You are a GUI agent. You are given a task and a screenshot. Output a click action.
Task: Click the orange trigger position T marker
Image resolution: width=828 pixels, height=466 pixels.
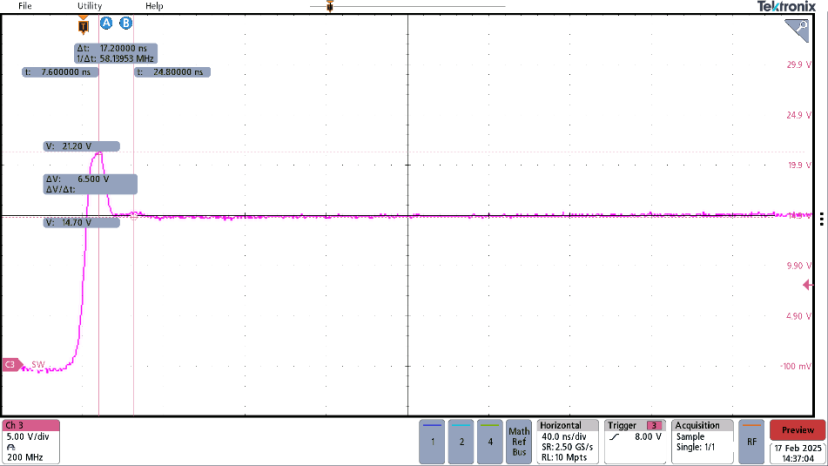click(x=83, y=25)
